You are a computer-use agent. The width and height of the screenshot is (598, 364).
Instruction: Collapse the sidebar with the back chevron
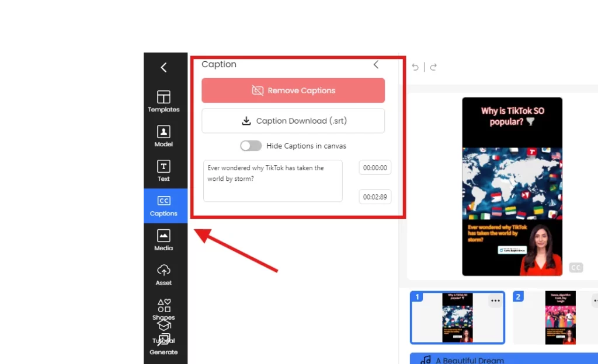point(164,68)
